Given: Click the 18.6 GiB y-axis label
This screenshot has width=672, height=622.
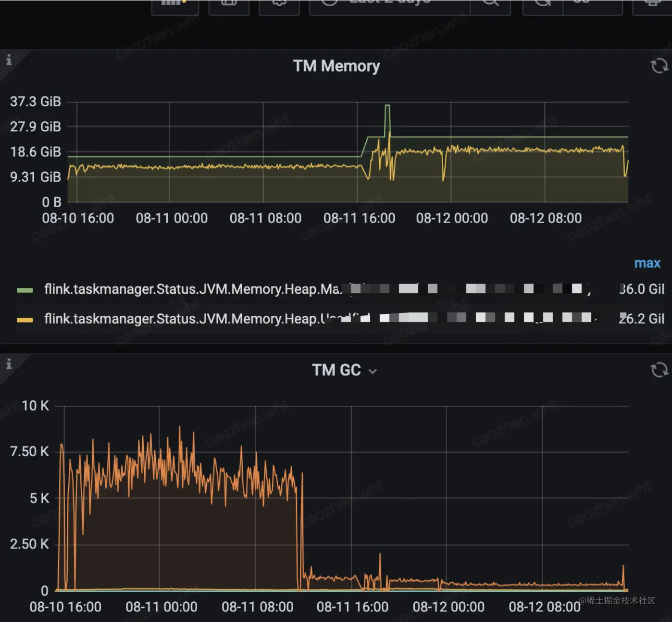Looking at the screenshot, I should click(x=36, y=152).
